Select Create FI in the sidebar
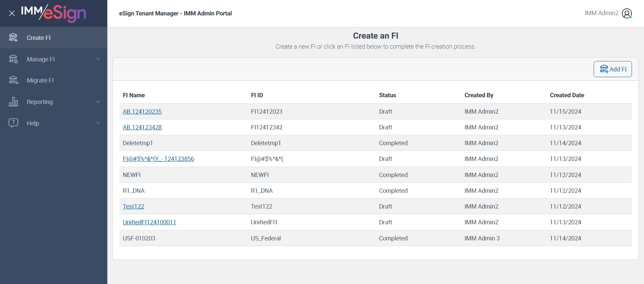Image resolution: width=644 pixels, height=284 pixels. [x=39, y=38]
